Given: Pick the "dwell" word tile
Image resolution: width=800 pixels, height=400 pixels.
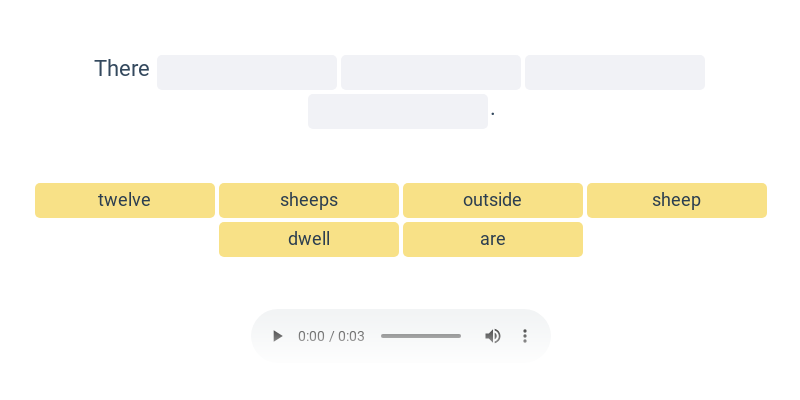Looking at the screenshot, I should (309, 239).
